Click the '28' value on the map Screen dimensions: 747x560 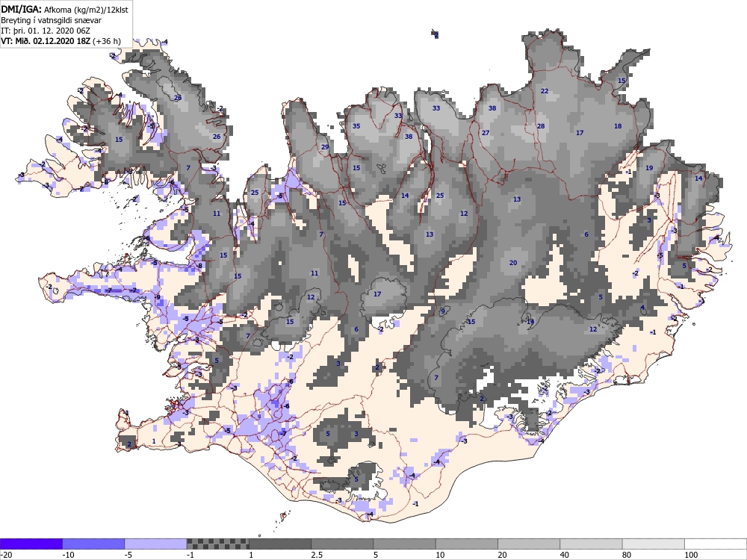click(541, 126)
